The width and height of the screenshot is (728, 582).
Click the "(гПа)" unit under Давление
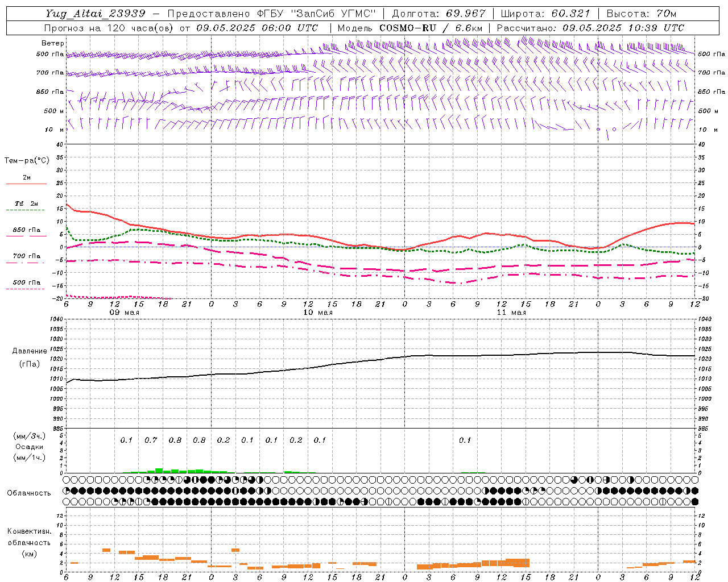pyautogui.click(x=30, y=364)
